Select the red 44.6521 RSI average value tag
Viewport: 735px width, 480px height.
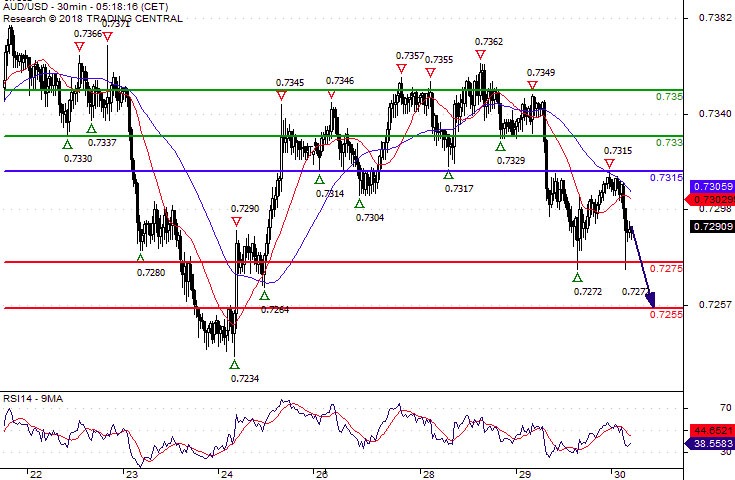tap(712, 430)
